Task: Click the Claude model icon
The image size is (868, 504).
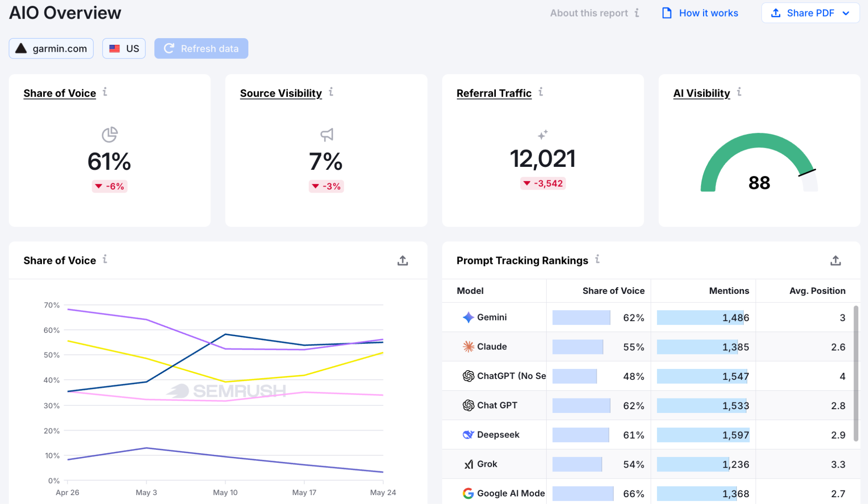Action: coord(468,346)
